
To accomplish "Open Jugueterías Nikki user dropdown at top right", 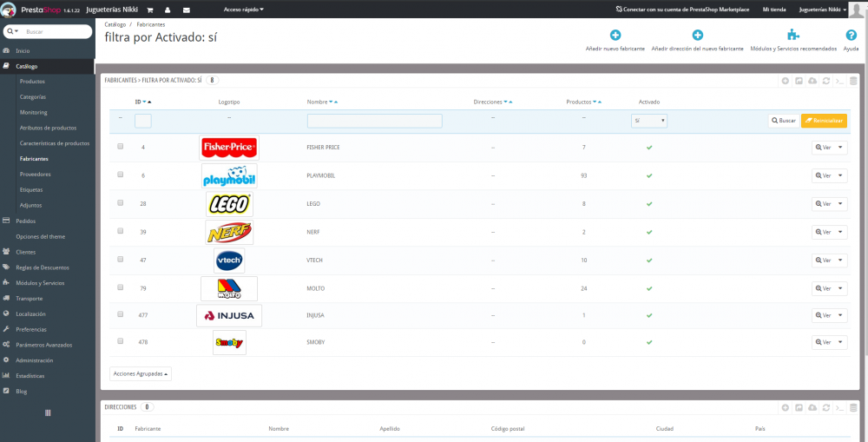I will [823, 10].
